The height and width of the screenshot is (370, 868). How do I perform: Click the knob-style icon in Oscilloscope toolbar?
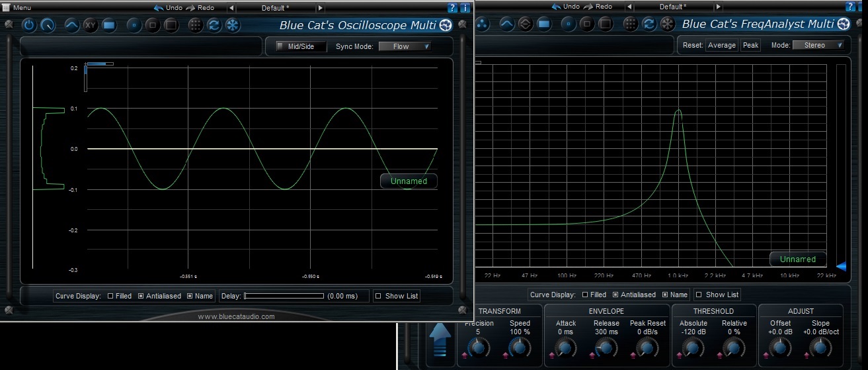coord(48,25)
